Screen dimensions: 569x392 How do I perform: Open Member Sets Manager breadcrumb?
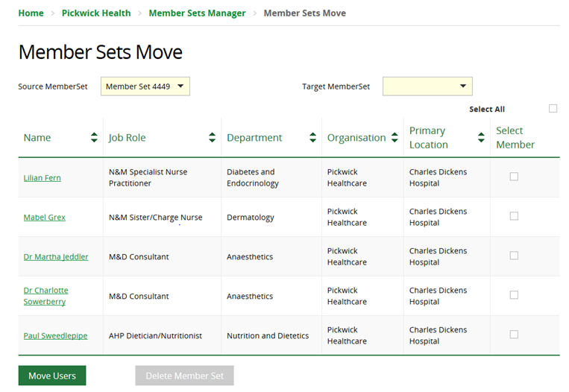197,13
